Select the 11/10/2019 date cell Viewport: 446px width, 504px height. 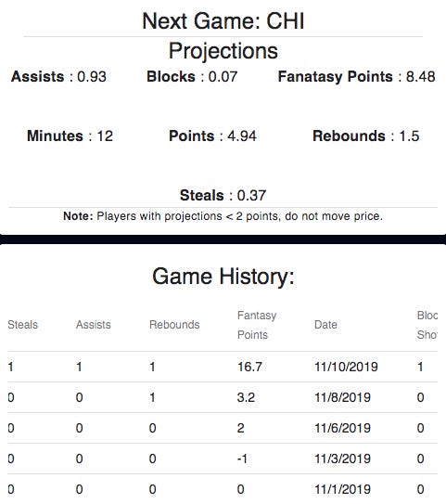pos(346,367)
